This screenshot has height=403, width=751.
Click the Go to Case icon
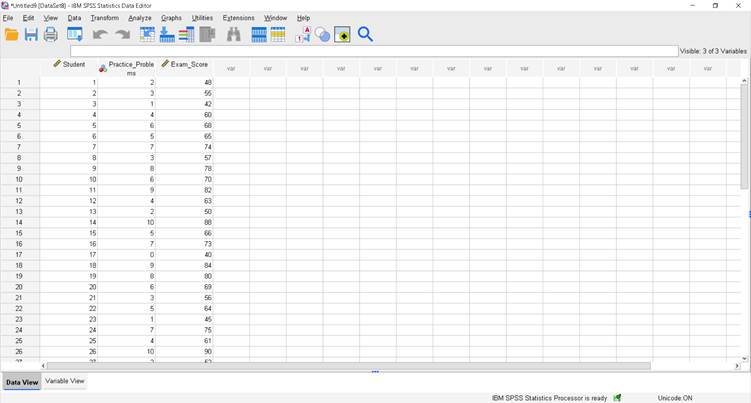click(x=147, y=35)
